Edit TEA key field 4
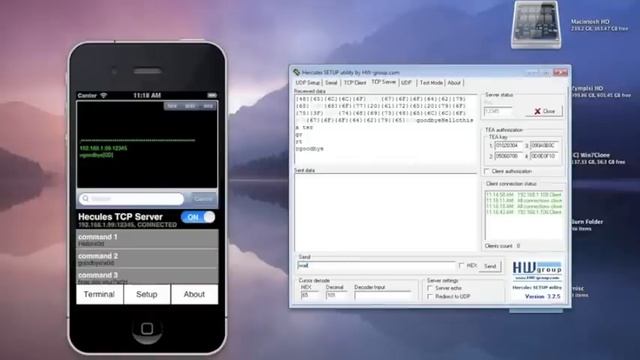This screenshot has height=360, width=640. tap(544, 156)
